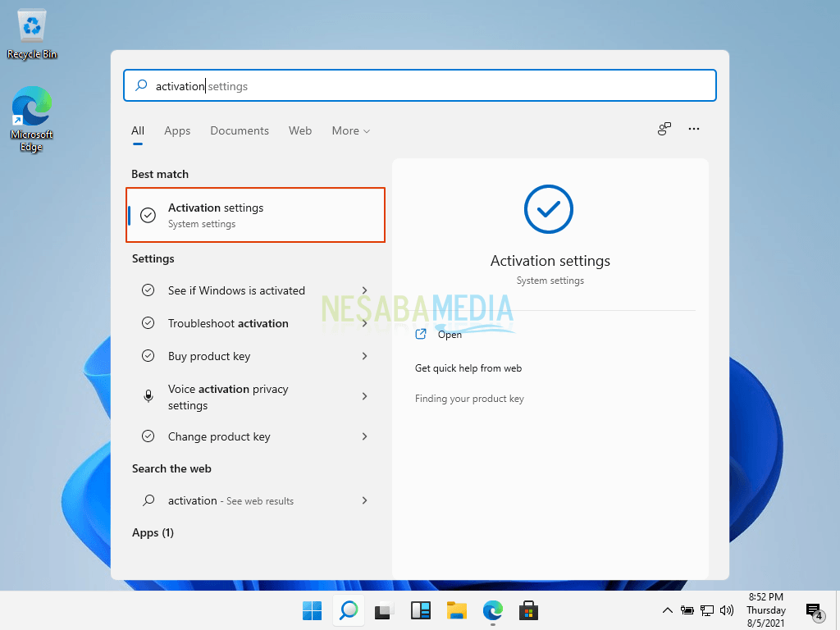Open the Microsoft Store from the taskbar
840x630 pixels.
click(x=528, y=610)
